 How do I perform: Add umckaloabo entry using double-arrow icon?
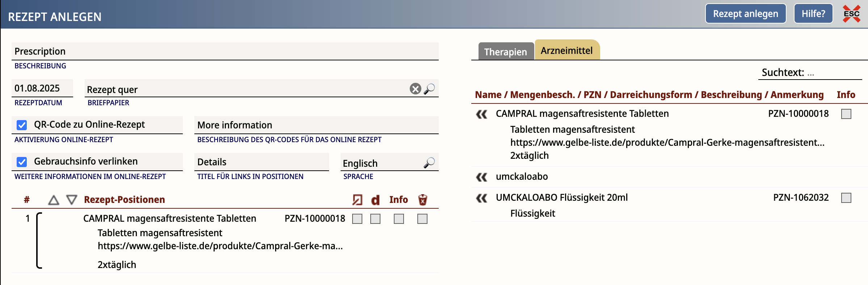click(481, 177)
